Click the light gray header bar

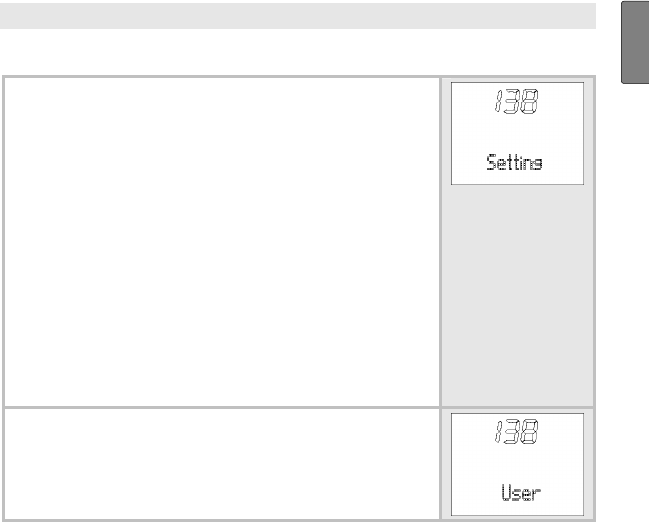[298, 16]
